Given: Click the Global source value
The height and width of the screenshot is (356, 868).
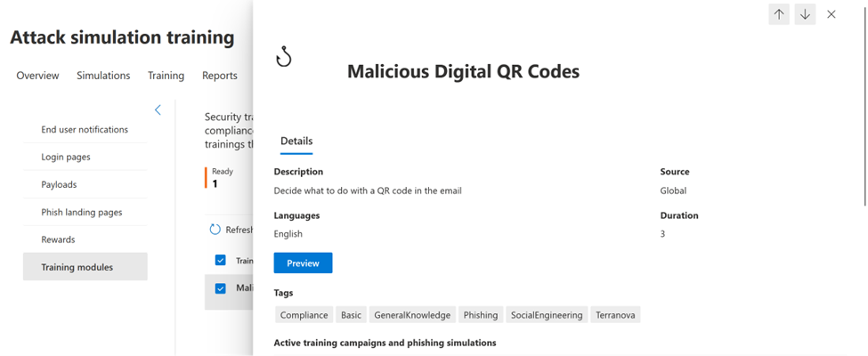Looking at the screenshot, I should tap(673, 190).
